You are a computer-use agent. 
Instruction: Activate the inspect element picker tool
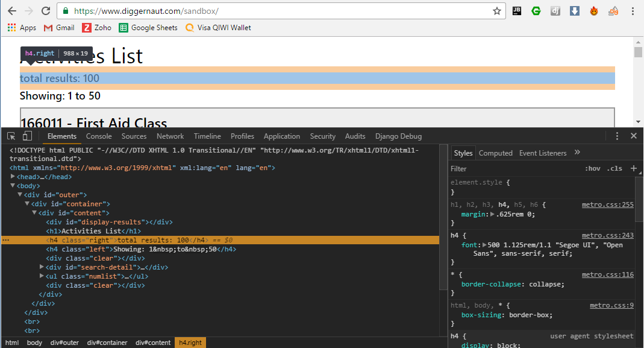point(11,136)
